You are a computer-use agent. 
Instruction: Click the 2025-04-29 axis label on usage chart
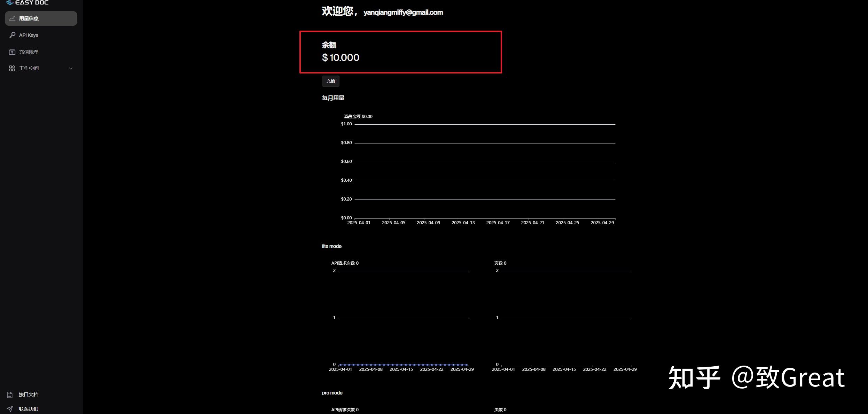(x=603, y=222)
